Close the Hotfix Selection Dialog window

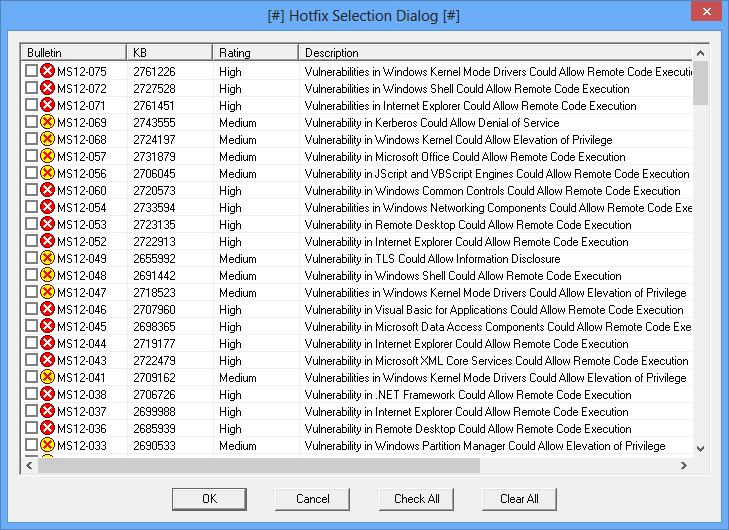[706, 12]
